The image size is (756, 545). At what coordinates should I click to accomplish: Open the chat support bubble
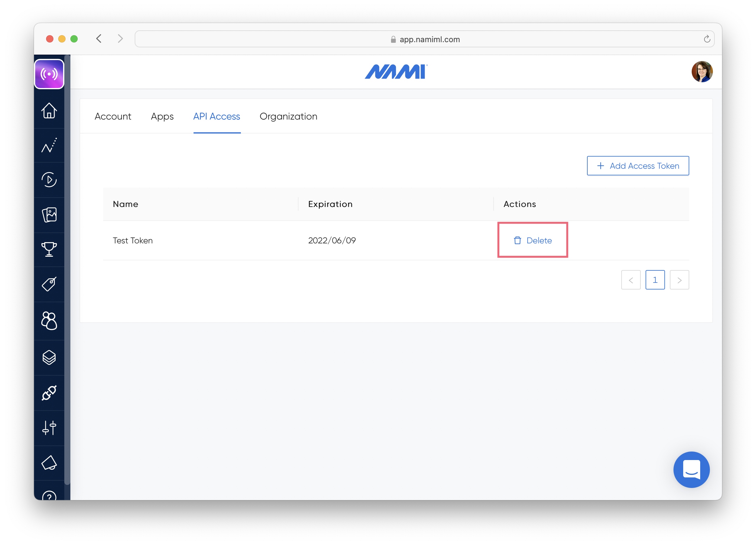pyautogui.click(x=691, y=469)
